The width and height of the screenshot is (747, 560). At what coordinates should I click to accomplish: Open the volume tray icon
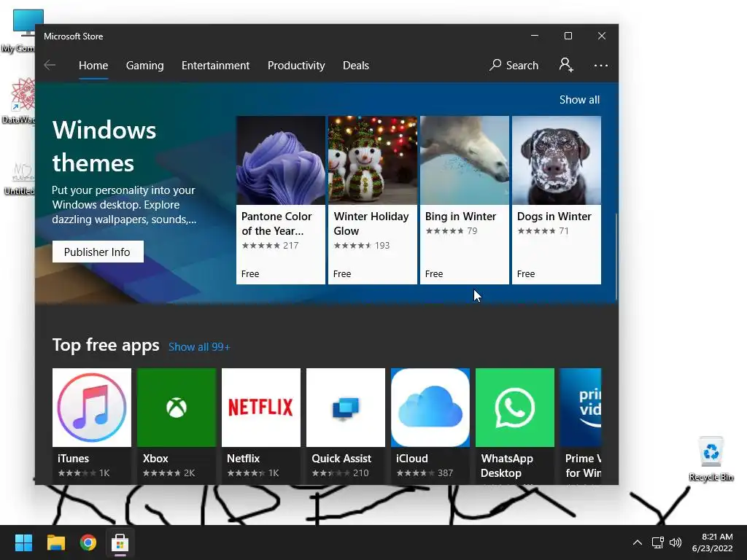point(675,542)
